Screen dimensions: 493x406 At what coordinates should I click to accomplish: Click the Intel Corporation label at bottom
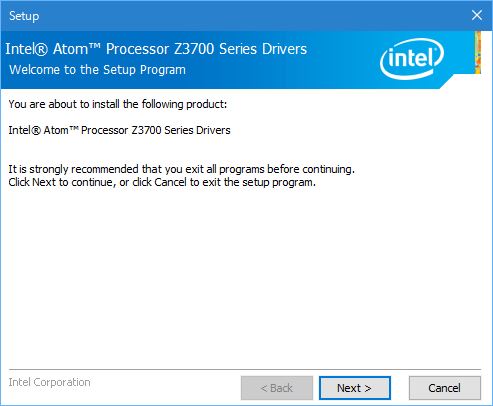(49, 382)
